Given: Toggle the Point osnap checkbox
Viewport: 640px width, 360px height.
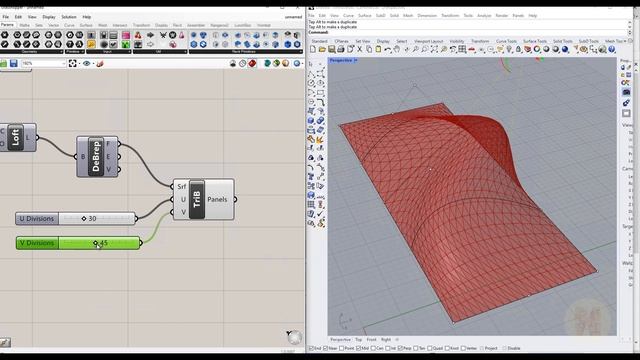Looking at the screenshot, I should tap(342, 348).
